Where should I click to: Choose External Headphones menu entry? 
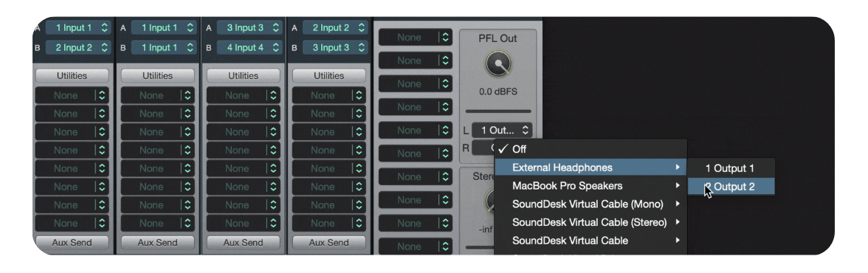pos(590,167)
